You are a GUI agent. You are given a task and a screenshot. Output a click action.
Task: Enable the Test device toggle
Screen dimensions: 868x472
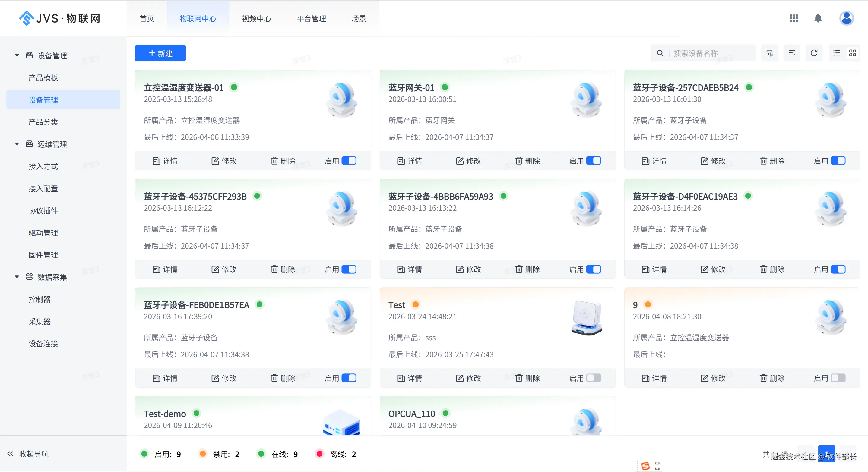pos(593,378)
